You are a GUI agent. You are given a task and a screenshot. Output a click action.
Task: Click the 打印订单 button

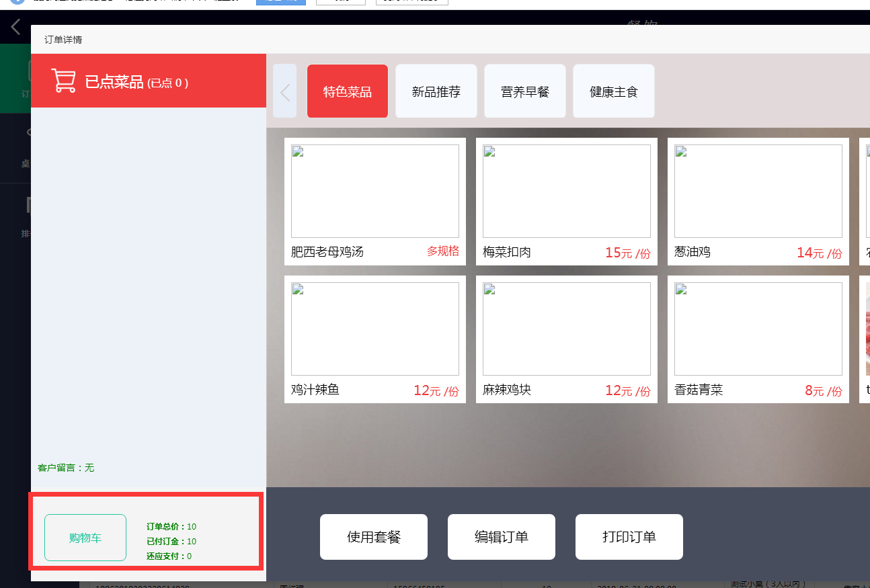click(x=629, y=537)
